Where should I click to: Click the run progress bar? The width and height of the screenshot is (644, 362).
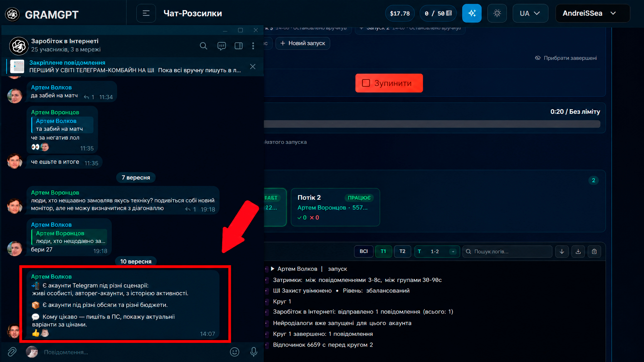point(432,124)
